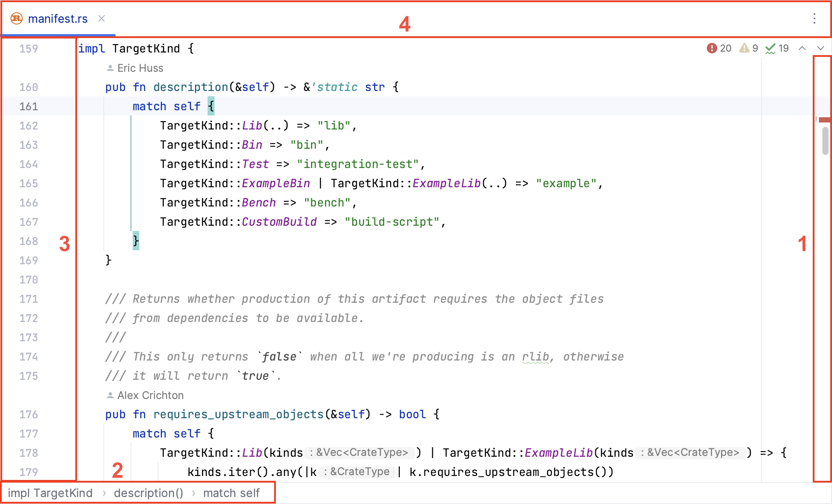The width and height of the screenshot is (832, 504).
Task: Click the 'static lifetime on line 160
Action: point(335,87)
